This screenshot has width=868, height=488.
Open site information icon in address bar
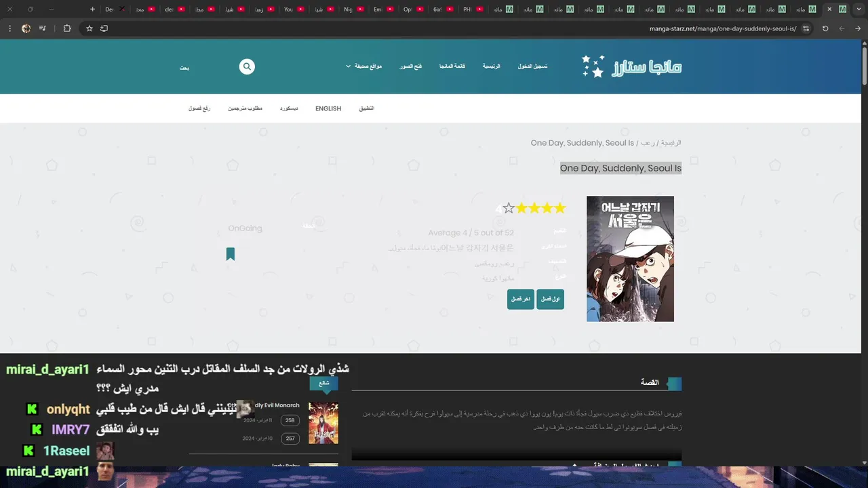pos(806,28)
